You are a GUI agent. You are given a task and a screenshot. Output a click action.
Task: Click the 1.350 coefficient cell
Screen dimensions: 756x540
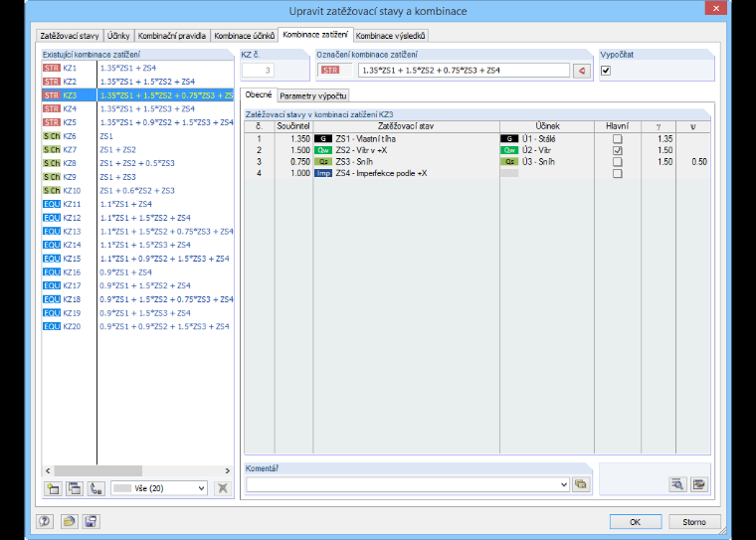pos(293,139)
